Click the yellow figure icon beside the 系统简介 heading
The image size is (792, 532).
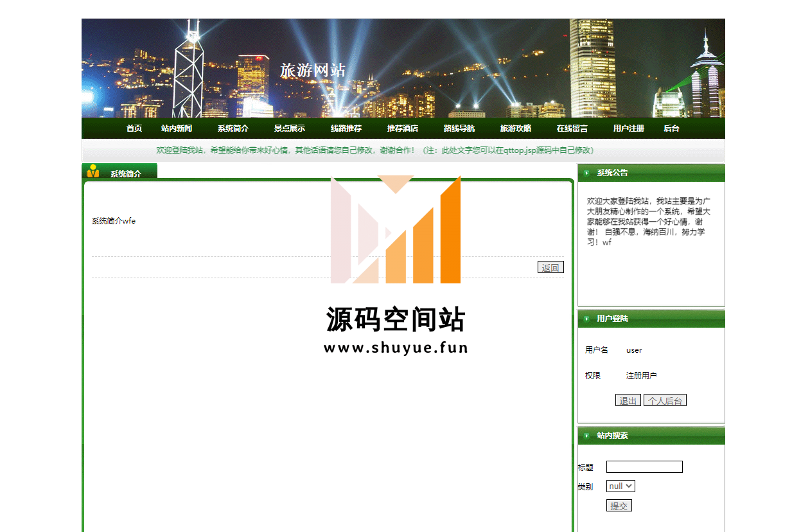[92, 171]
